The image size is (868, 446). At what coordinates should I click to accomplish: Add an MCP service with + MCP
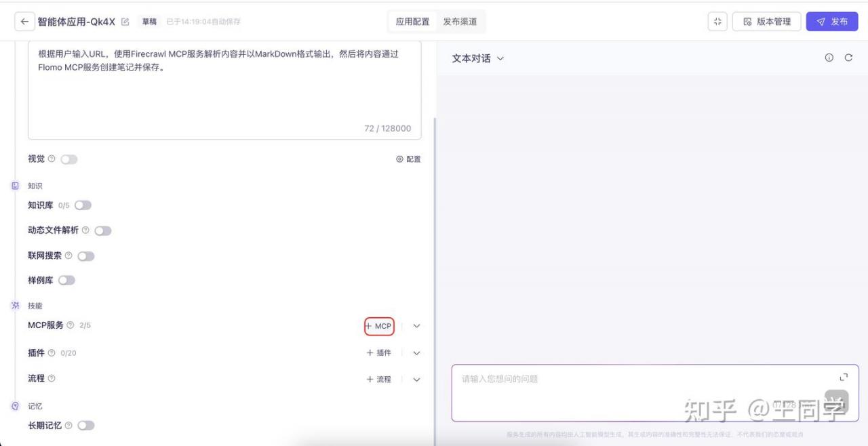click(379, 326)
